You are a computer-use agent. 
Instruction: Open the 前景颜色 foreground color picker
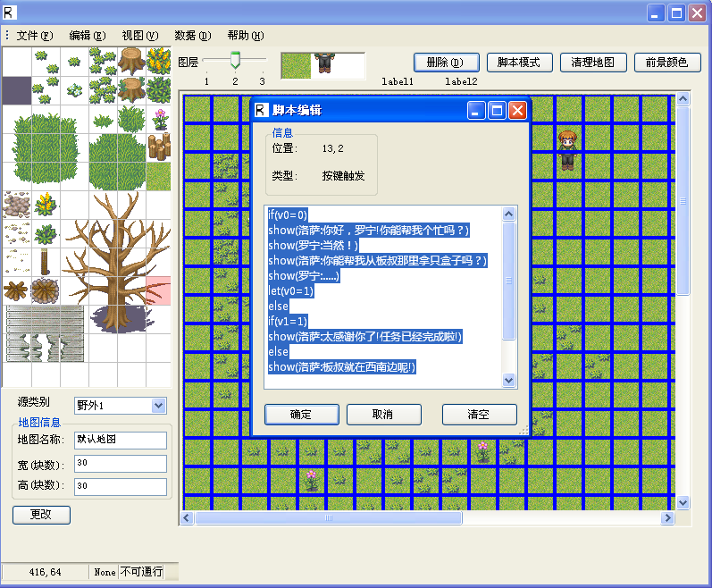tap(667, 63)
